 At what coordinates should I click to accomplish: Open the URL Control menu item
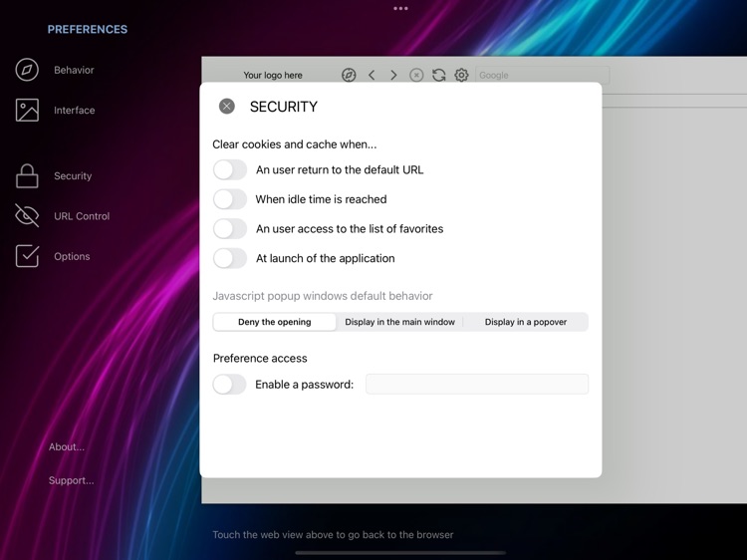point(82,216)
